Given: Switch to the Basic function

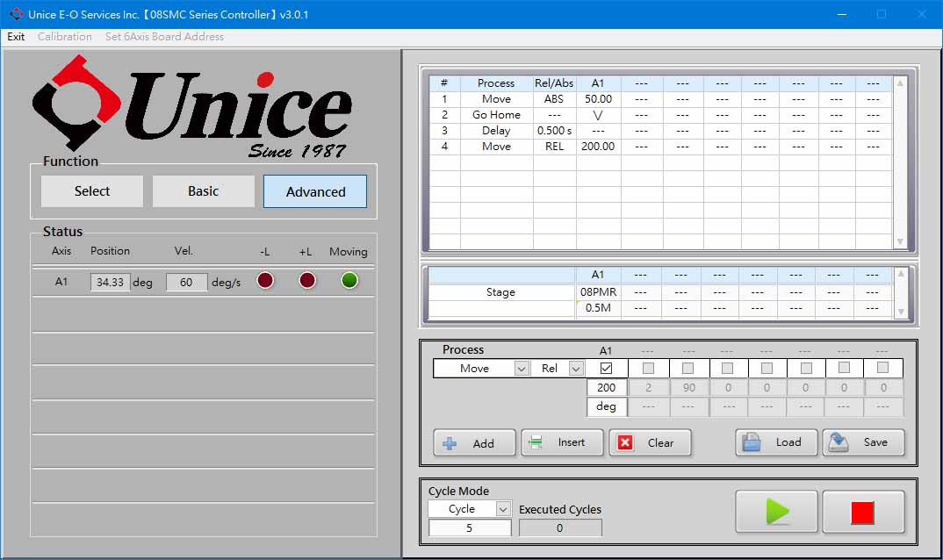Looking at the screenshot, I should 204,191.
